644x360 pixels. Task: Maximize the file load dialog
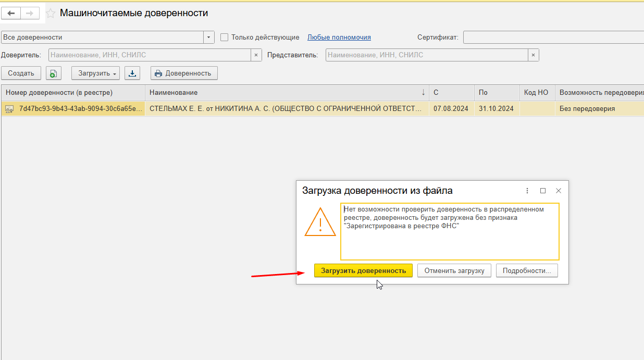(x=543, y=191)
